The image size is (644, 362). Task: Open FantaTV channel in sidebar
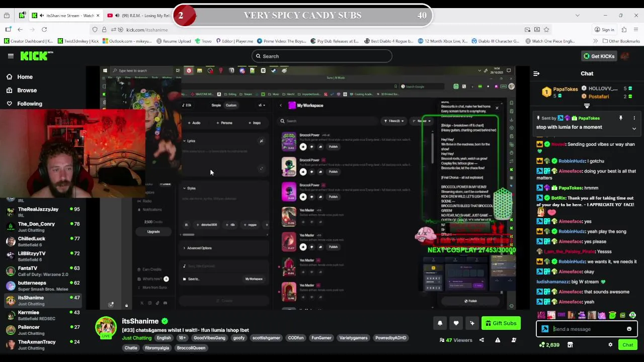tap(42, 271)
